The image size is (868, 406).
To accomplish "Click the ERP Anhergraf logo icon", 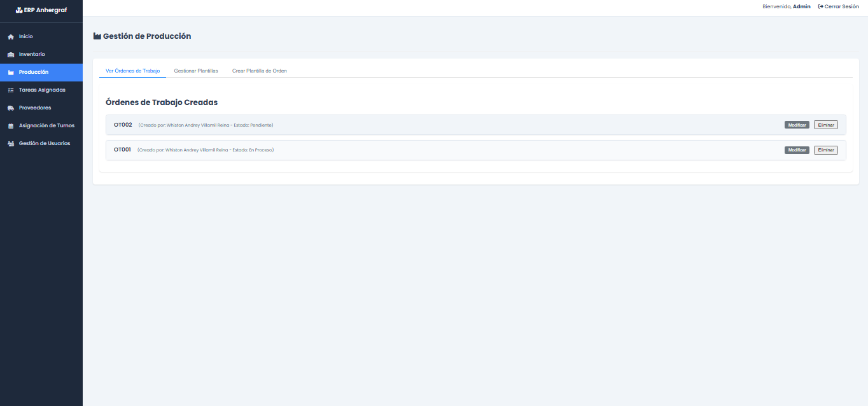I will (x=19, y=10).
